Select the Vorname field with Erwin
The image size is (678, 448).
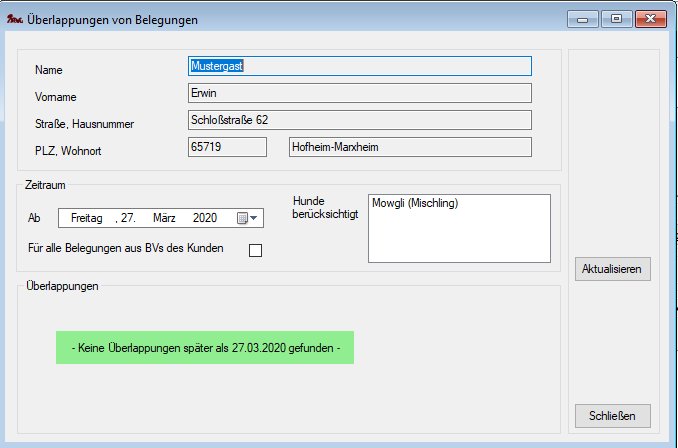(x=359, y=94)
